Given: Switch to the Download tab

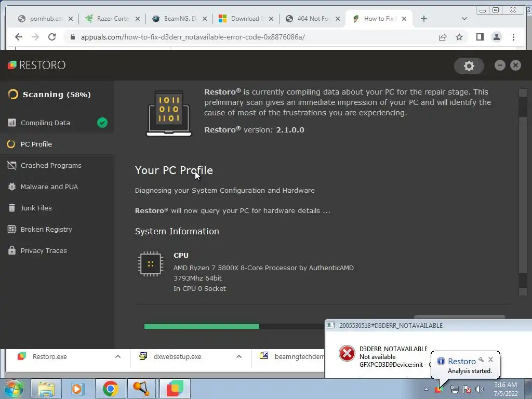Looking at the screenshot, I should pyautogui.click(x=246, y=19).
